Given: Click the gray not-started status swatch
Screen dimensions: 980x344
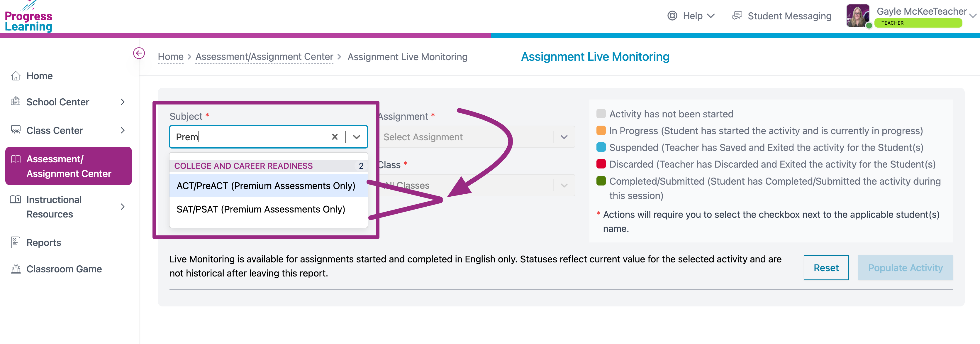Looking at the screenshot, I should (x=601, y=114).
